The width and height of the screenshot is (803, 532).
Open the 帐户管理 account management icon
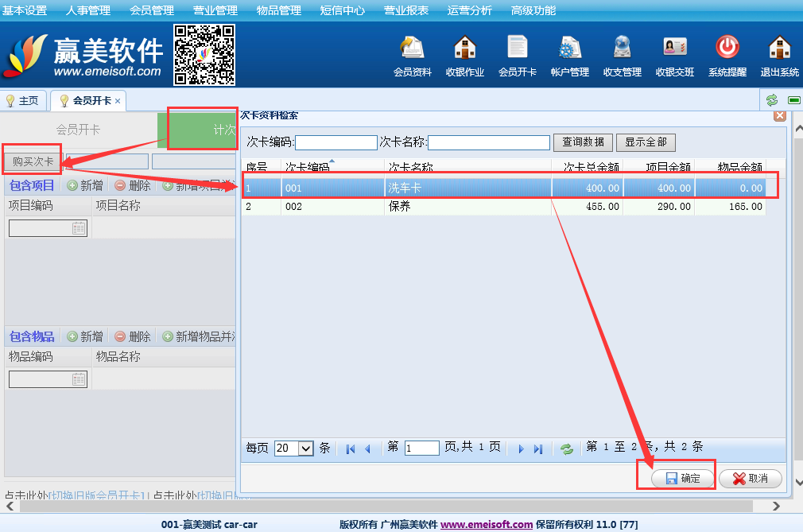[569, 55]
